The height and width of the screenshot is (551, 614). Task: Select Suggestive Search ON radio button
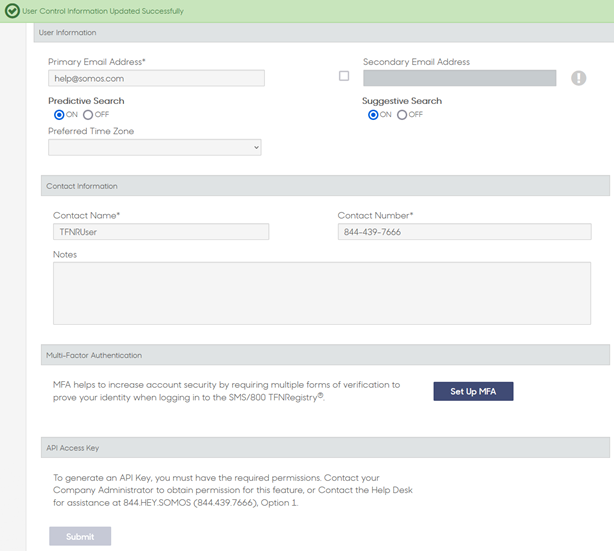373,115
